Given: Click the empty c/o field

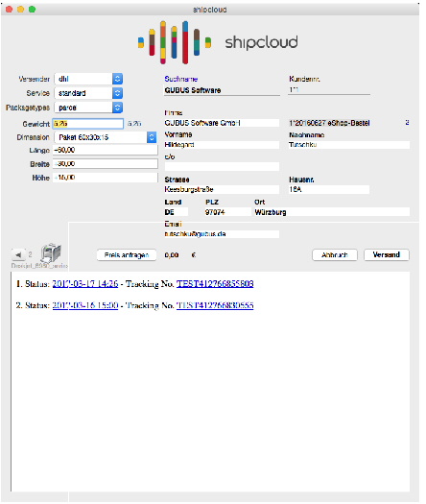Looking at the screenshot, I should [x=222, y=166].
